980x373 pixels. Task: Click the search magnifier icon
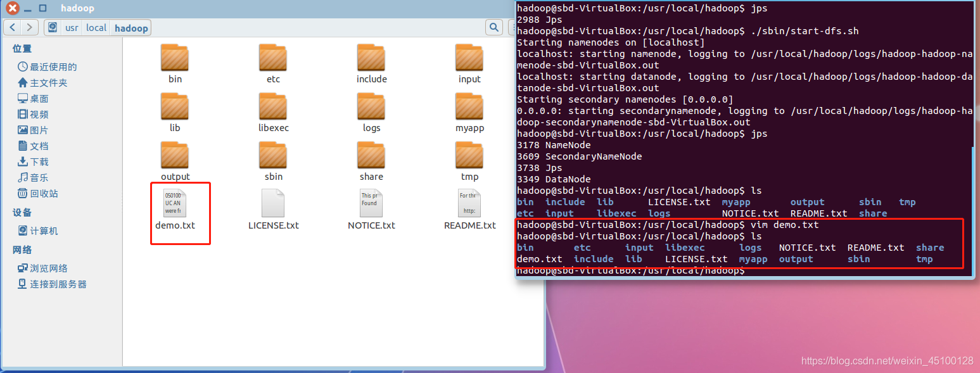[x=494, y=27]
